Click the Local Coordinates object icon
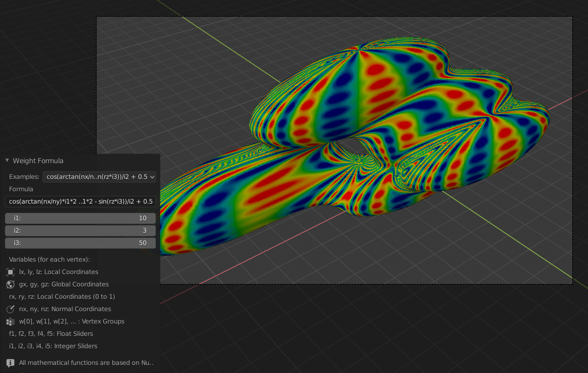 coord(10,272)
